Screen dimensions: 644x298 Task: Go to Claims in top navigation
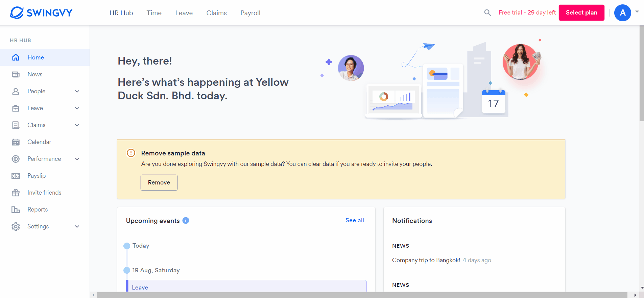point(216,13)
